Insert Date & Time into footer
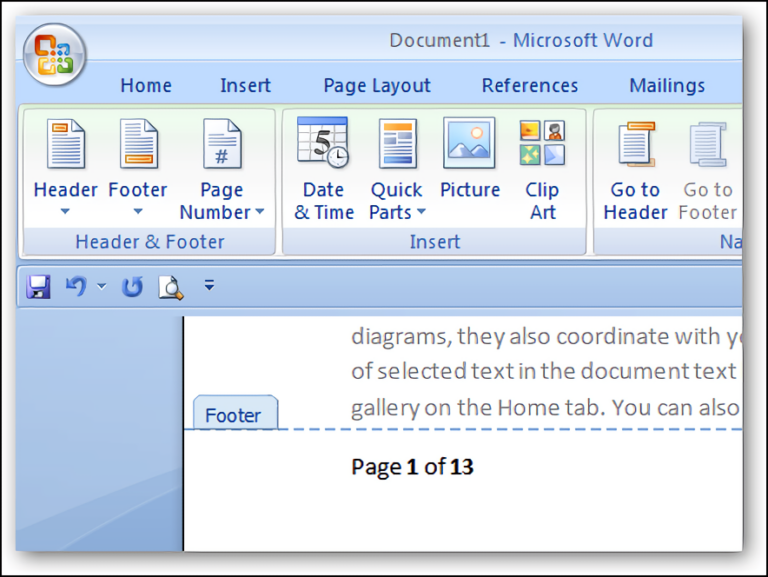768x577 pixels. (x=323, y=168)
